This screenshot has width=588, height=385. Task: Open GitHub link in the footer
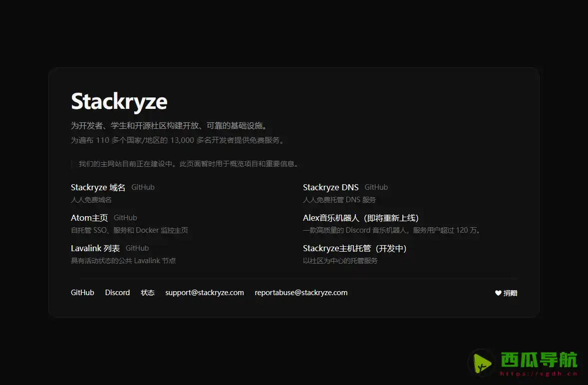pos(82,293)
